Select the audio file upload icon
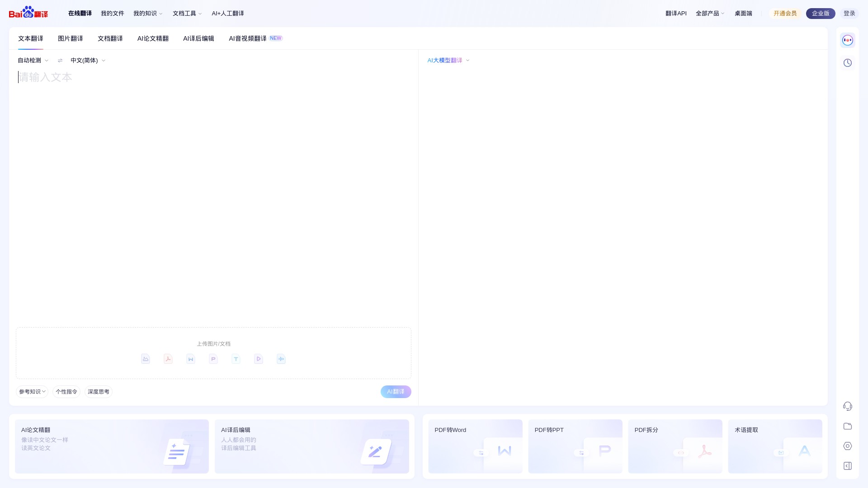868x488 pixels. [281, 359]
